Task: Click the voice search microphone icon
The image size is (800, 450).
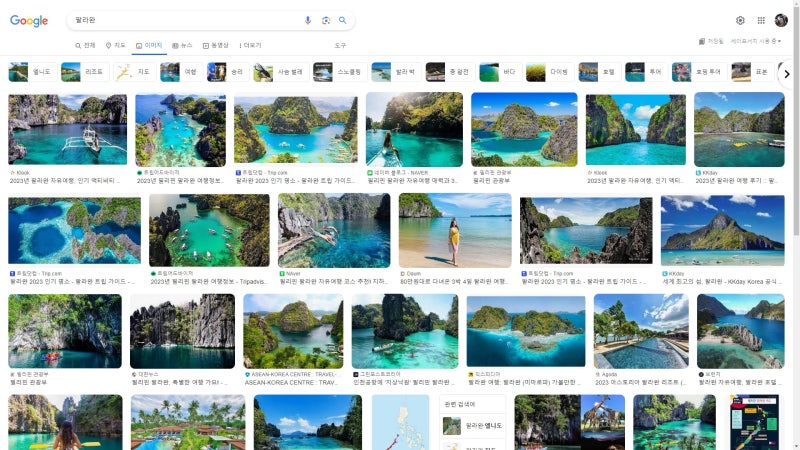Action: (x=308, y=20)
